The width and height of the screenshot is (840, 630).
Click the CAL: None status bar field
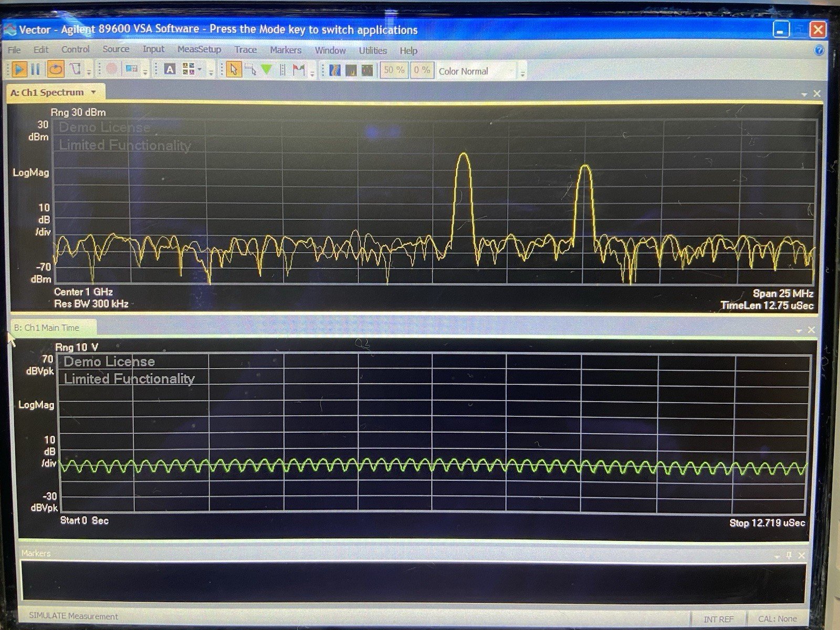777,619
